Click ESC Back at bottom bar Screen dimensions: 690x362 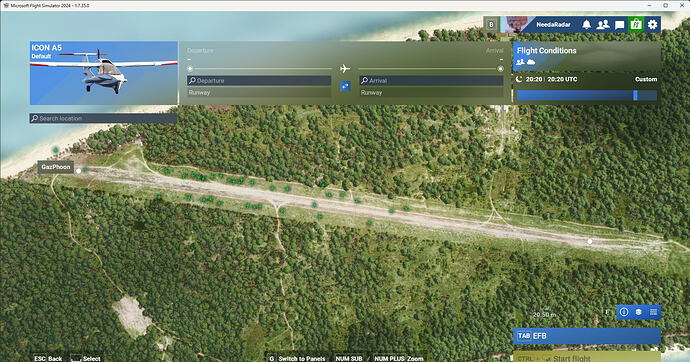48,358
